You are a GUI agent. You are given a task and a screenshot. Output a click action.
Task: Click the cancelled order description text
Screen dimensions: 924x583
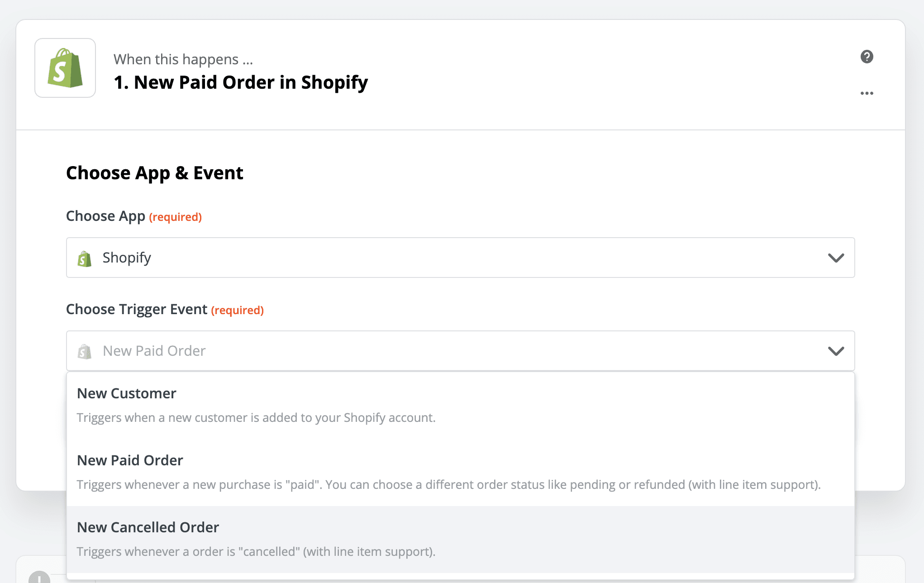(256, 551)
